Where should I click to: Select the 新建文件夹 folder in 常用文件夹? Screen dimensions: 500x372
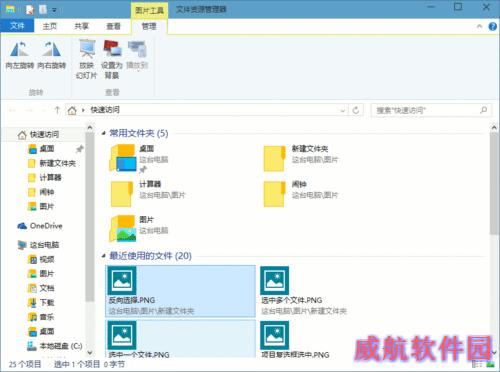click(300, 159)
